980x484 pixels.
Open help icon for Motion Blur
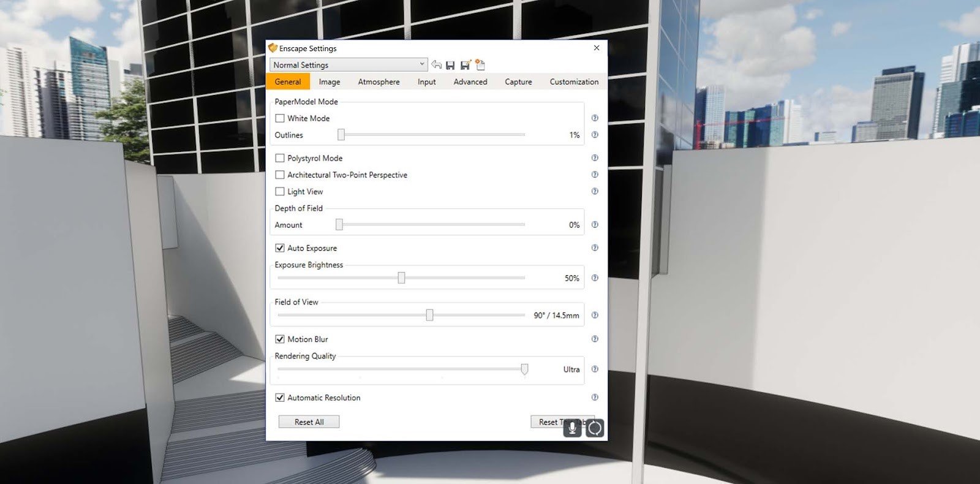coord(595,339)
